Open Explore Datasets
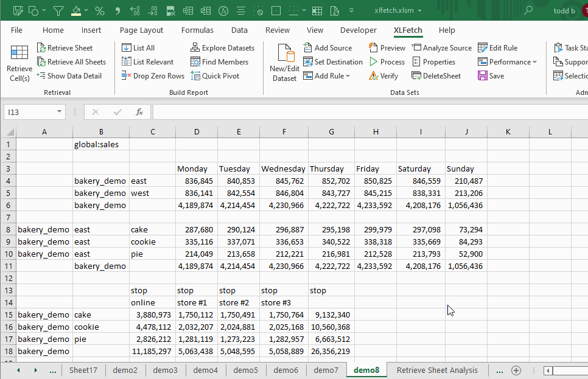Screen dimensions: 588x379 tap(222, 47)
